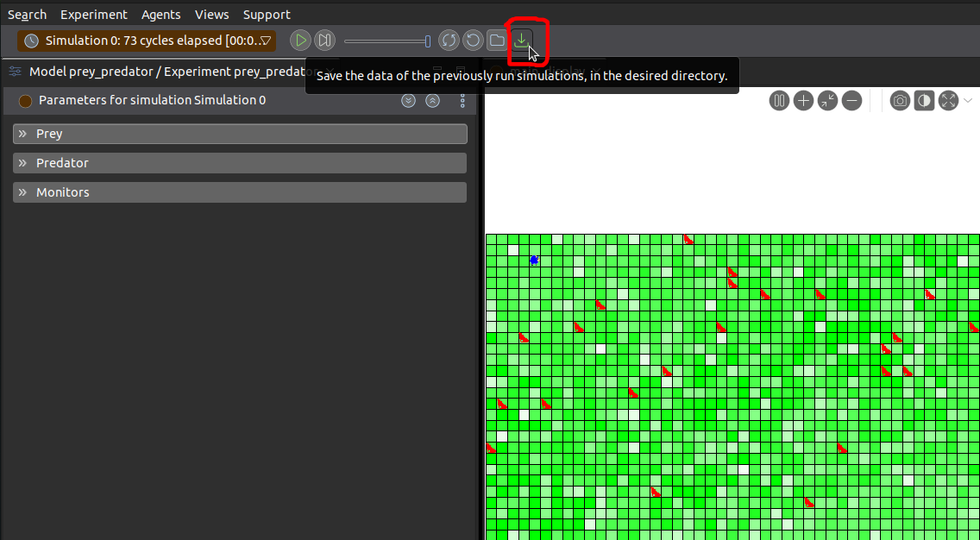The height and width of the screenshot is (540, 980).
Task: Open the Agents menu
Action: (x=160, y=15)
